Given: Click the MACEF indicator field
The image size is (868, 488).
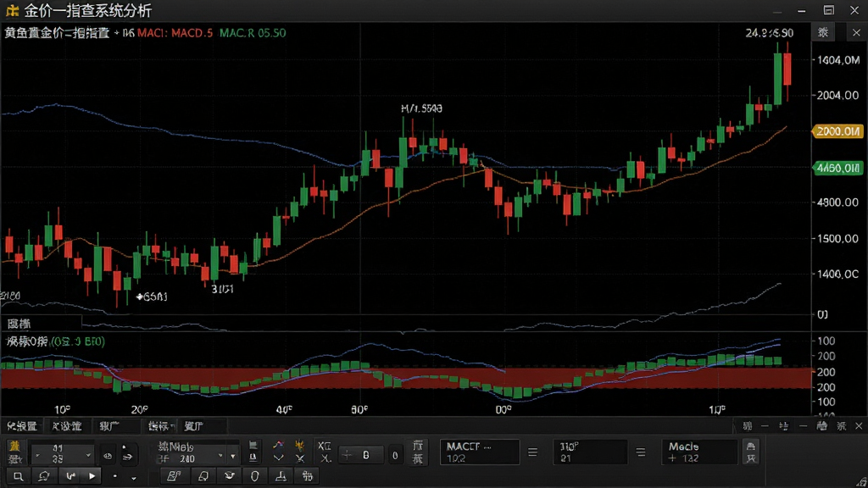Looking at the screenshot, I should pos(480,452).
